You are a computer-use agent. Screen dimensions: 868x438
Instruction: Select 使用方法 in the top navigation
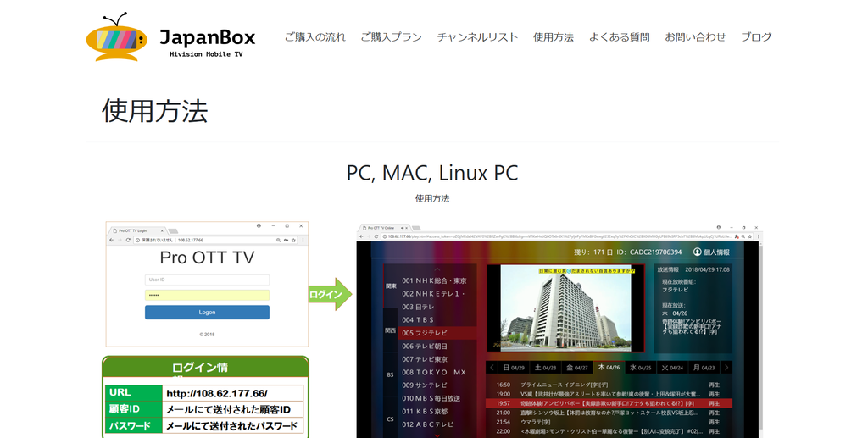pyautogui.click(x=554, y=37)
